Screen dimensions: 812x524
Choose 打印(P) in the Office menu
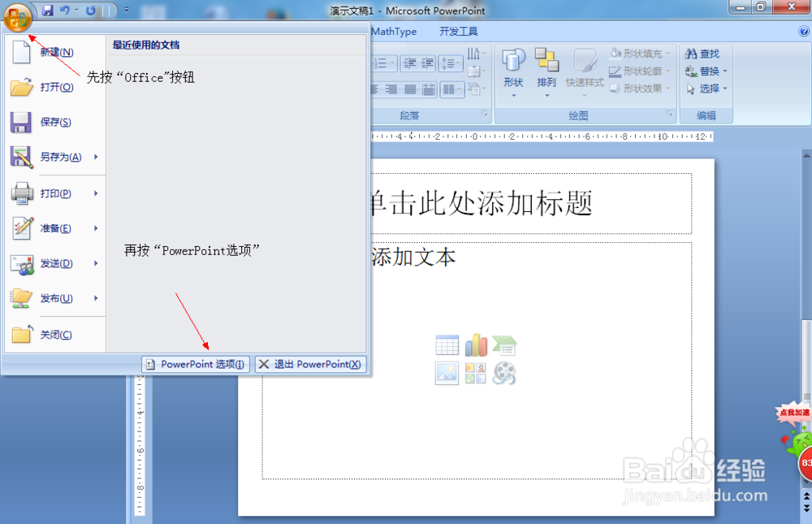[54, 193]
